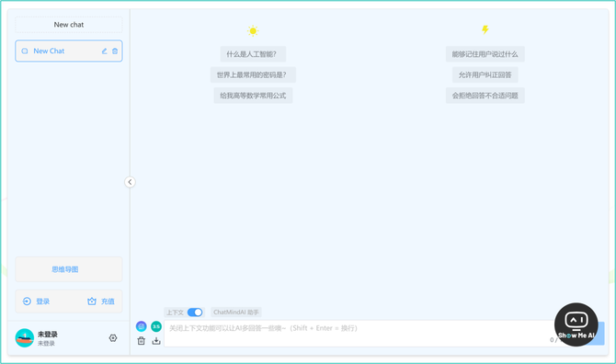Collapse the sidebar with the chevron button

[130, 182]
